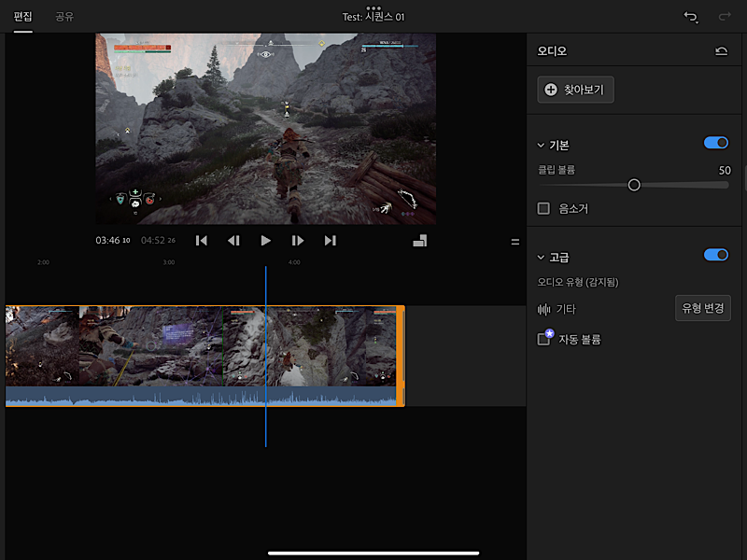Go to the previous edit point
The image size is (747, 560).
pos(202,241)
